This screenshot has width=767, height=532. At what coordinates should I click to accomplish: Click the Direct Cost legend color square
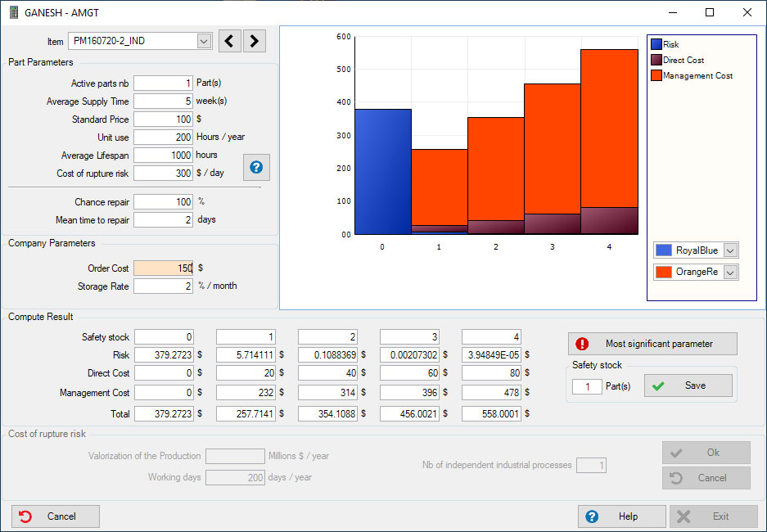[x=656, y=61]
